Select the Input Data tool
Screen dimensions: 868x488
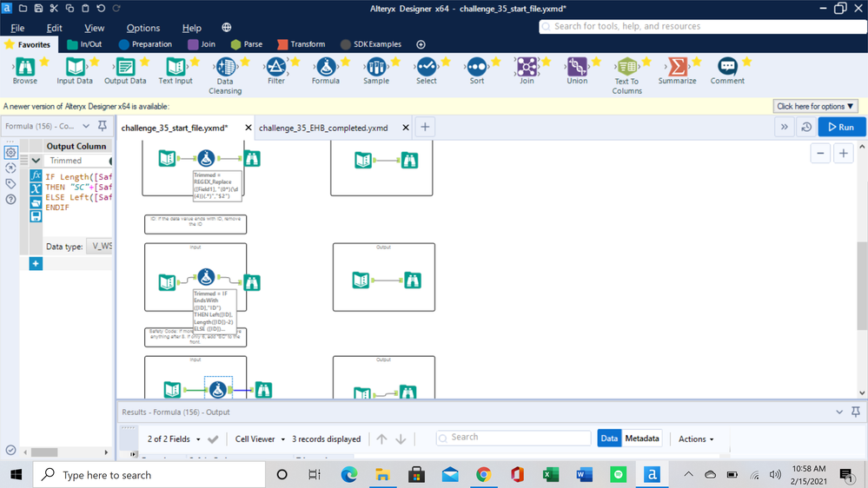75,68
